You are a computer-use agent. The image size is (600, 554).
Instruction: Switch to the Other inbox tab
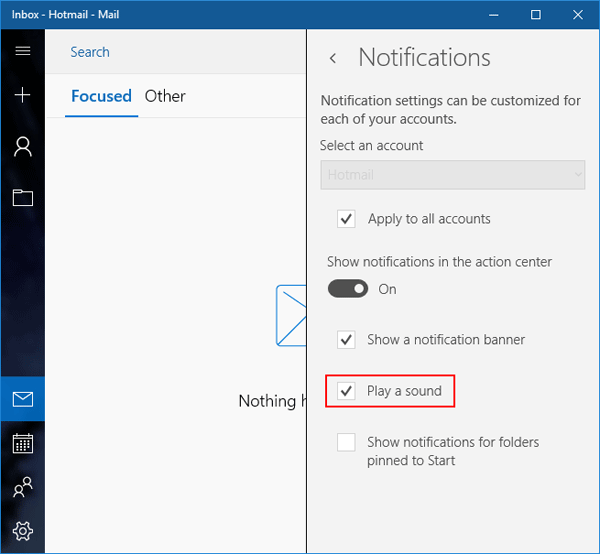165,97
